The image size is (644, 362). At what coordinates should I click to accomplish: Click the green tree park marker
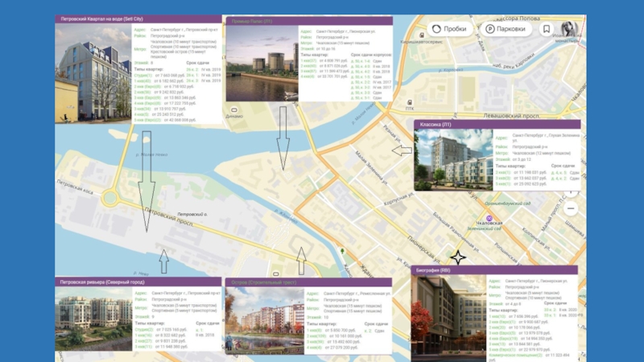[x=342, y=251]
